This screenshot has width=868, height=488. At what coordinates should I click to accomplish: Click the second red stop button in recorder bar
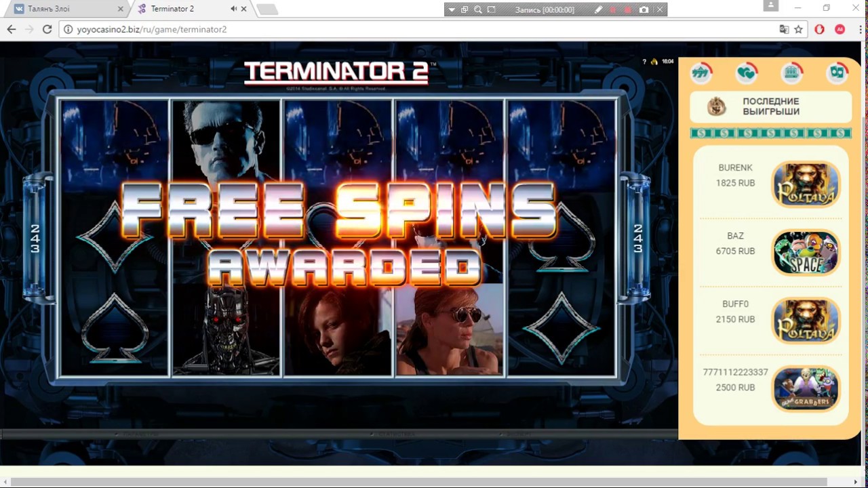point(628,9)
